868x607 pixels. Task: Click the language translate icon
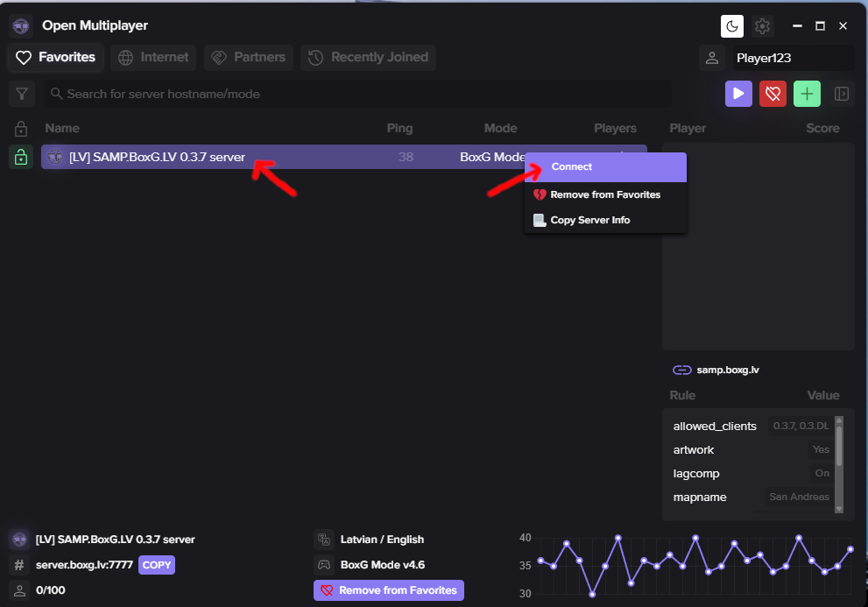point(324,539)
